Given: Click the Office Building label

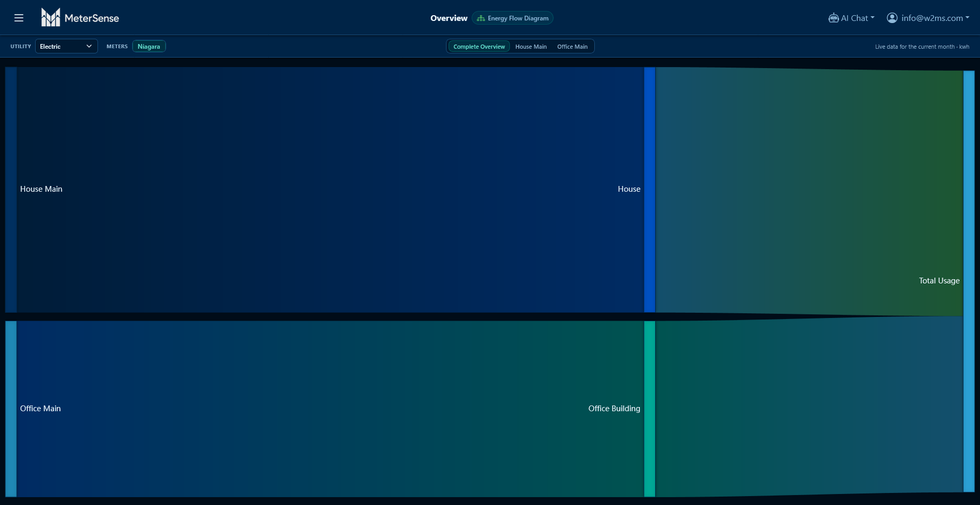Looking at the screenshot, I should [614, 409].
